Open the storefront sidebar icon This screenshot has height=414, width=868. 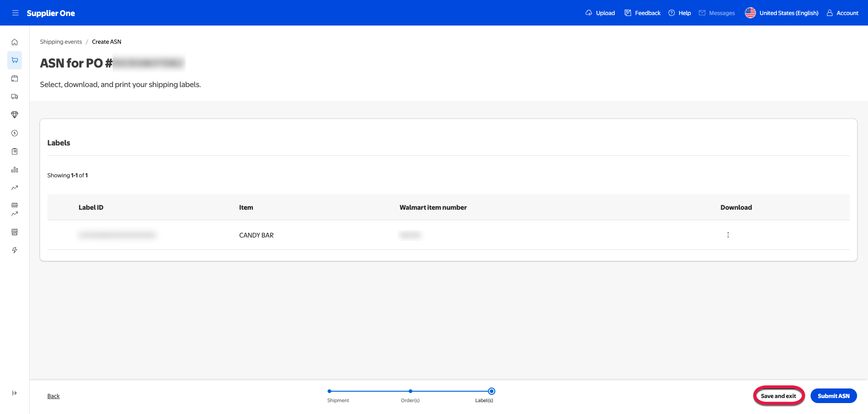tap(15, 232)
